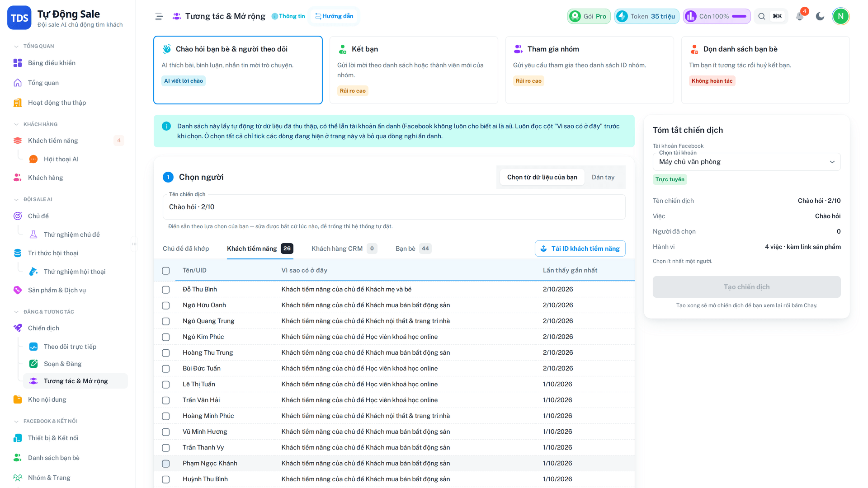This screenshot has width=868, height=488.
Task: Edit the Tên chiến dịch input field
Action: [394, 207]
